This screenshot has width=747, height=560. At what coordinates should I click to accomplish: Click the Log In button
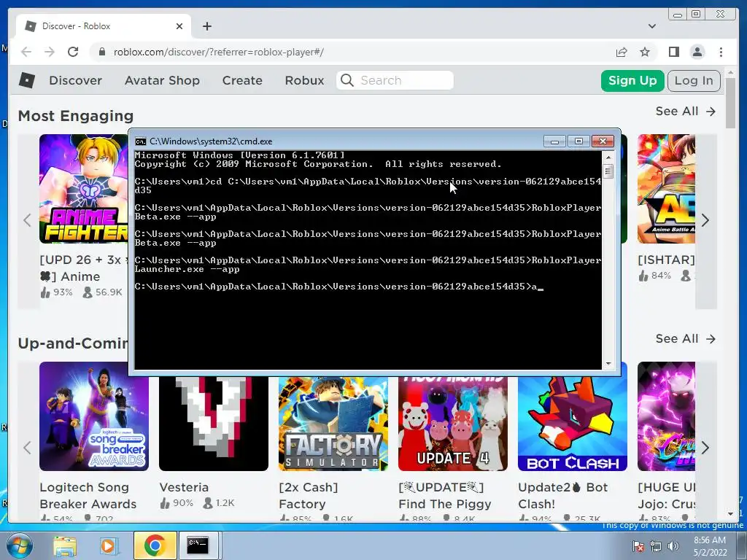click(x=694, y=80)
